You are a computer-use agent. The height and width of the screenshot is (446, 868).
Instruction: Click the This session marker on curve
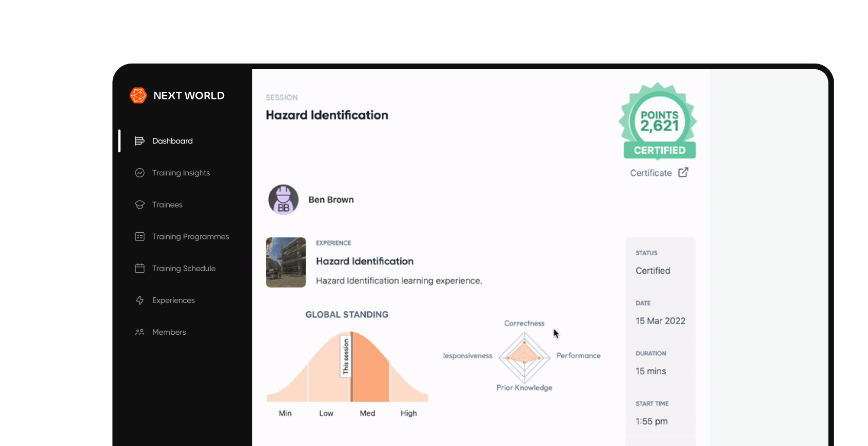coord(346,357)
